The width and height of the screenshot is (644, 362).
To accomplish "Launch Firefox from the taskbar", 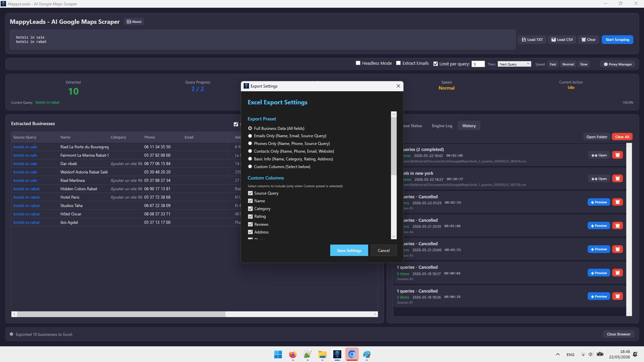I will pyautogui.click(x=293, y=354).
